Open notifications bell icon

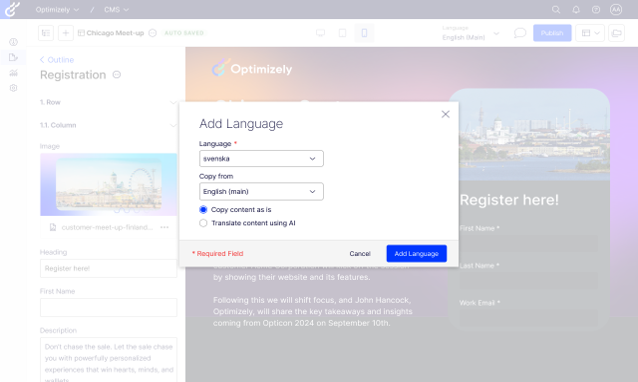pos(576,9)
